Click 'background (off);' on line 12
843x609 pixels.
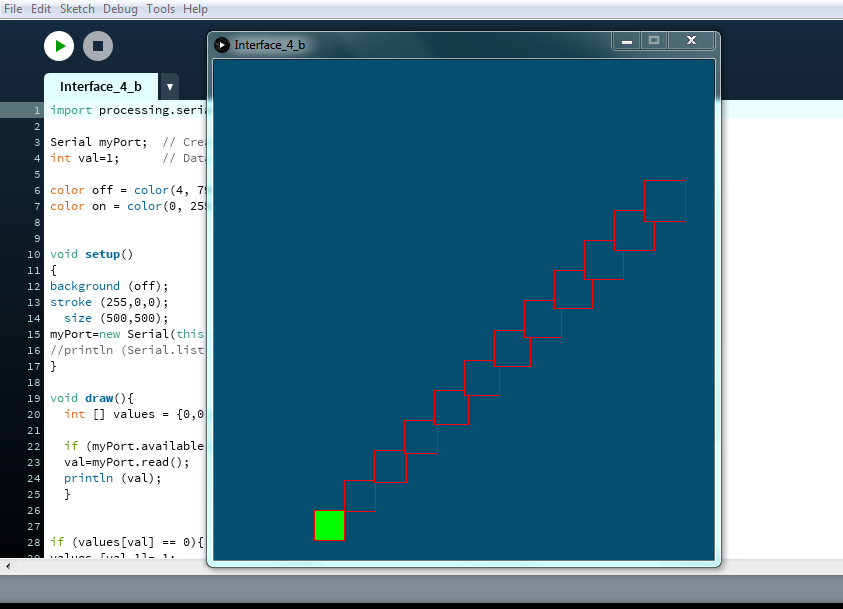pos(109,286)
